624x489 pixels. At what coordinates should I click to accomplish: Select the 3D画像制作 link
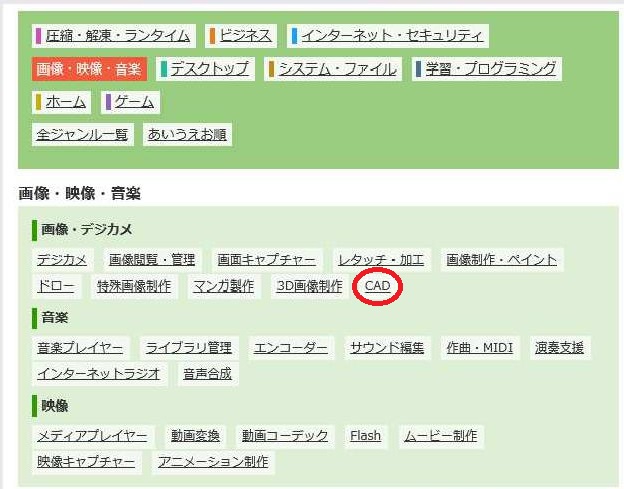pos(309,286)
